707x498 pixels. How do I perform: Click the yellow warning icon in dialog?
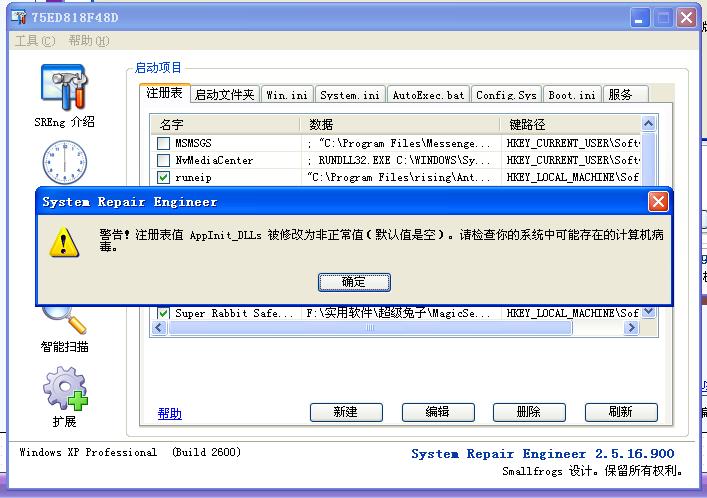(64, 242)
